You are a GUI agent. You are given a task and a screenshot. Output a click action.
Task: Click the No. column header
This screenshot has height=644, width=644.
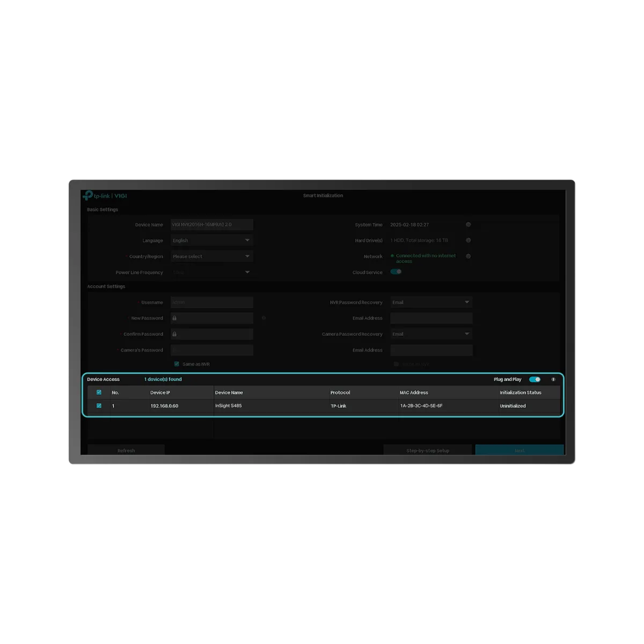[x=115, y=392]
